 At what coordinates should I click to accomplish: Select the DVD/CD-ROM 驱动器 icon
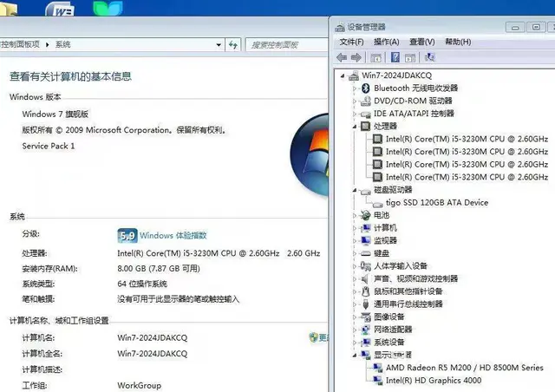pos(366,101)
